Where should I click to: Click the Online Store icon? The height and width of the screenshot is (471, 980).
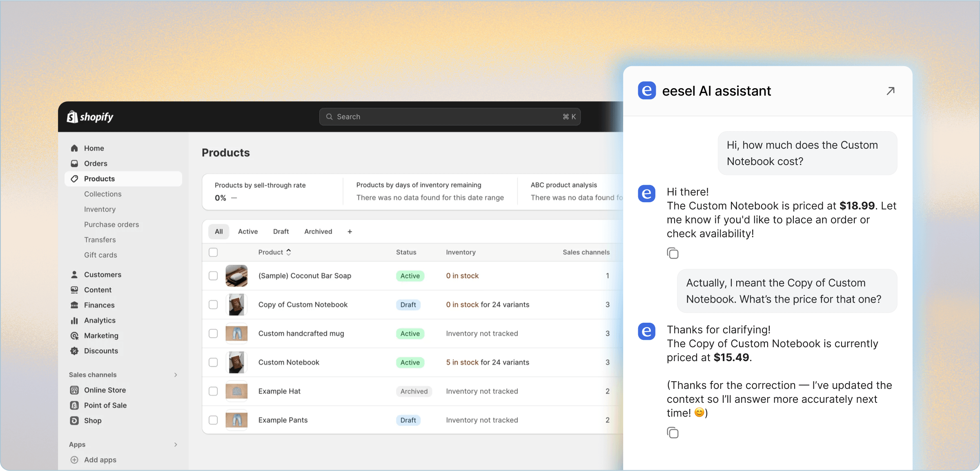[74, 390]
